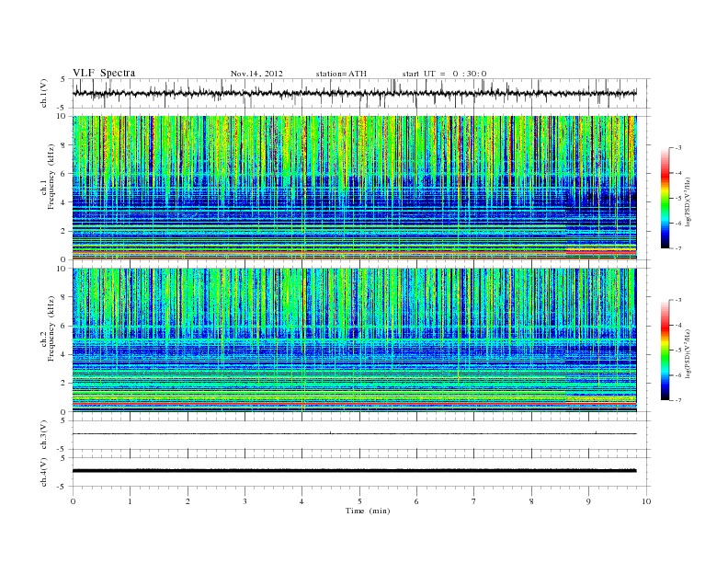
Task: Click time axis tick label "6"
Action: point(417,501)
